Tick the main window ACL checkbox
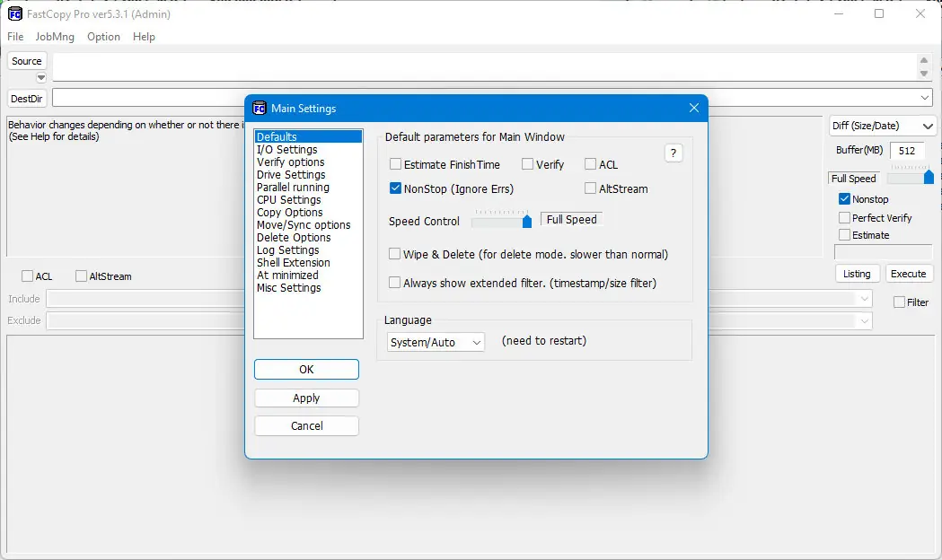Image resolution: width=942 pixels, height=560 pixels. click(37, 276)
